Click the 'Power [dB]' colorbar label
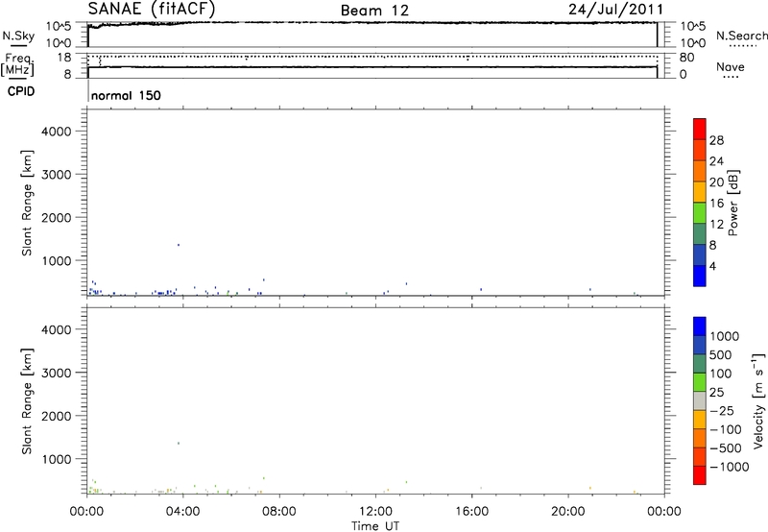The image size is (768, 532). point(733,203)
